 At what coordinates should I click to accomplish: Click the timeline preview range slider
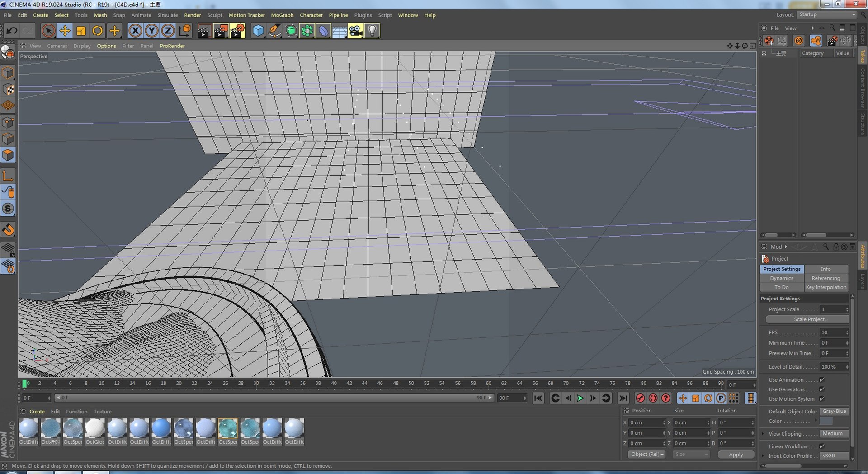coord(274,398)
